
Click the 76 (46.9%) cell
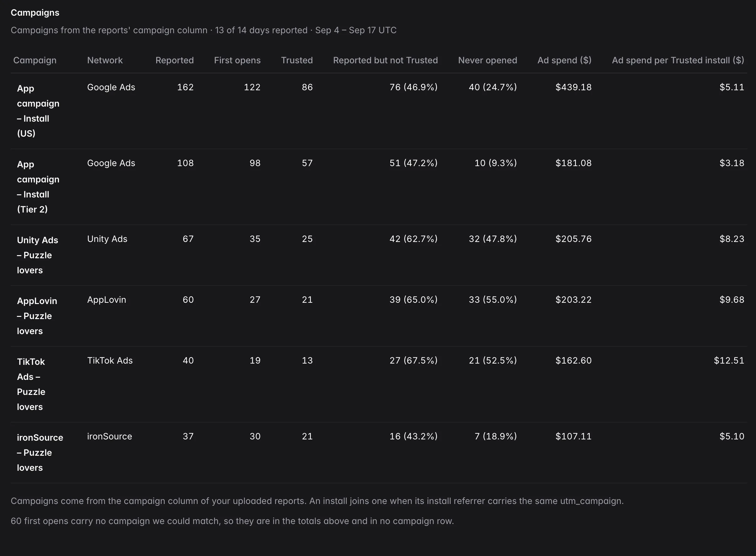[413, 87]
